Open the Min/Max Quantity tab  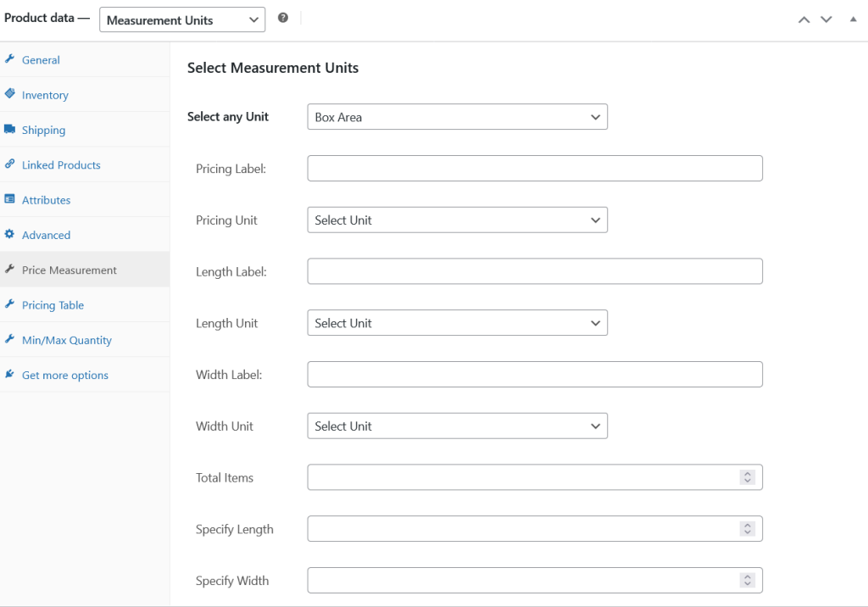[x=66, y=340]
